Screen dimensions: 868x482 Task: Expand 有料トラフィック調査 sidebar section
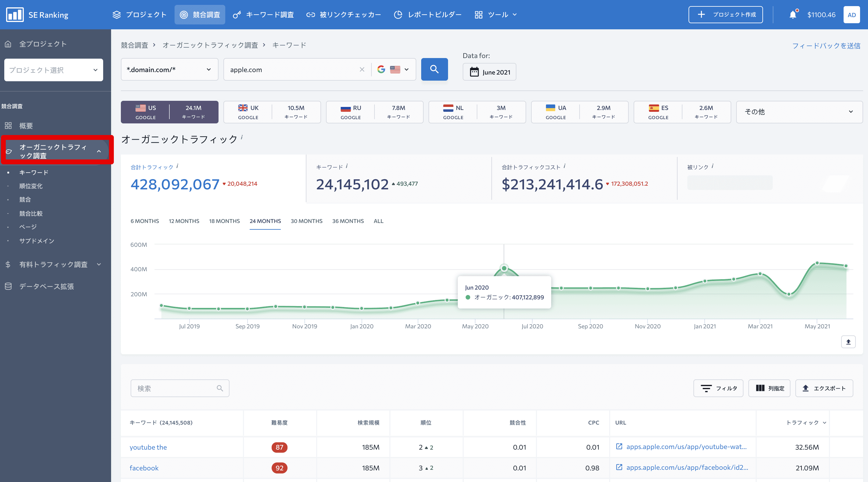click(53, 265)
